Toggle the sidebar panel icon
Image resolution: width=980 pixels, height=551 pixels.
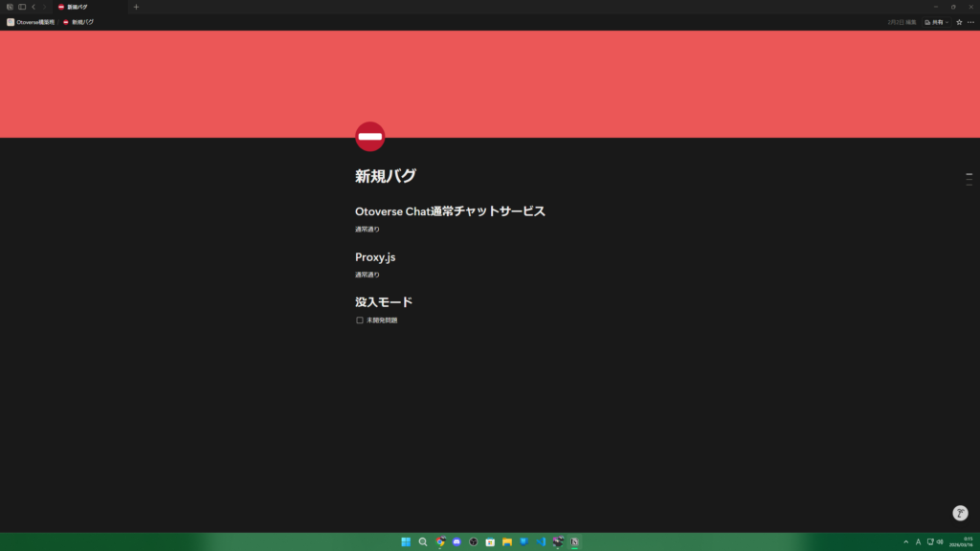coord(22,7)
